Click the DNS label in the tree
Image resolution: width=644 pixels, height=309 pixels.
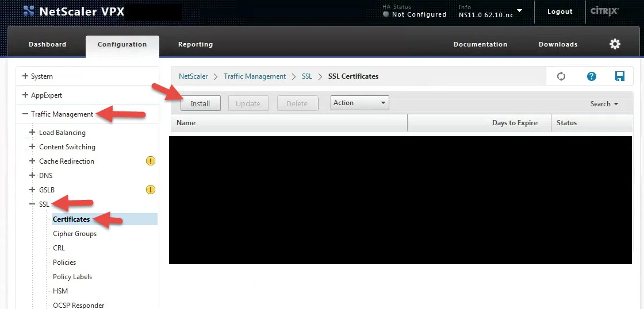pyautogui.click(x=45, y=175)
